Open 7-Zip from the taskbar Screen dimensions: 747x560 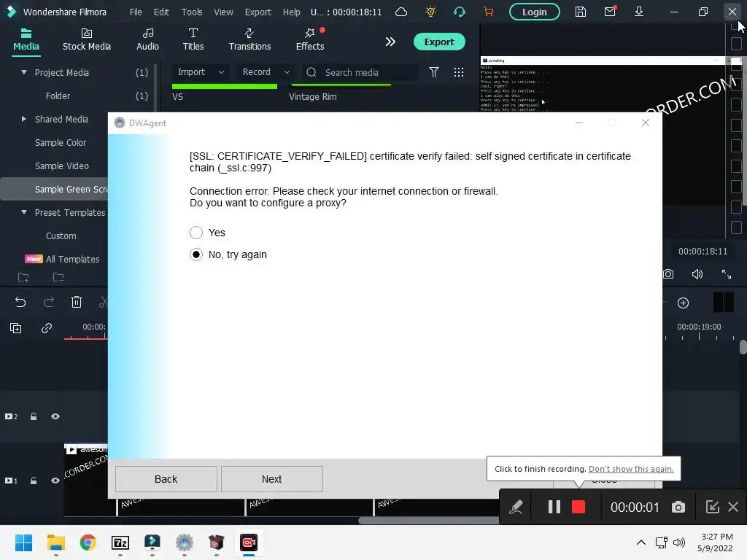point(120,542)
